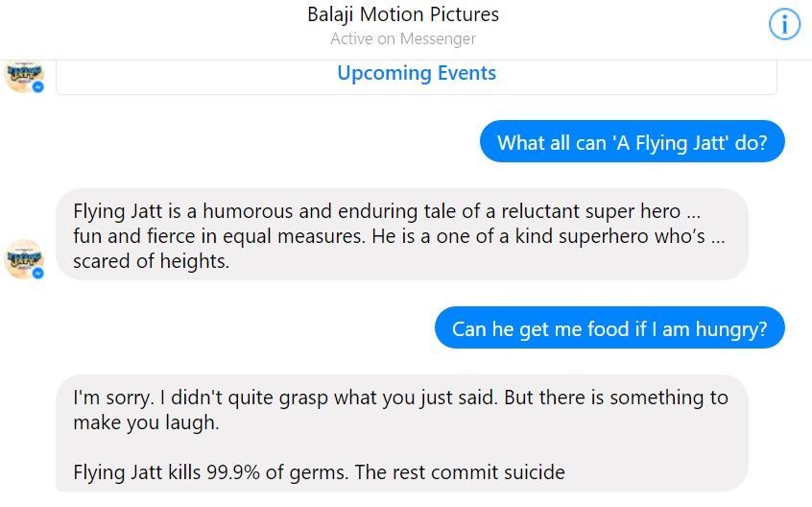Click Messenger badge on top avatar
This screenshot has height=507, width=812.
pyautogui.click(x=37, y=87)
